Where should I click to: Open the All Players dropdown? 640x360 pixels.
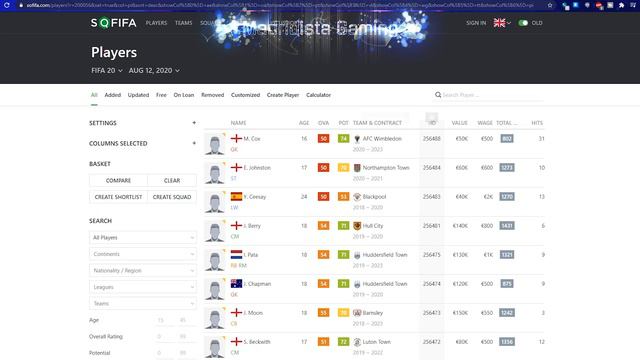tap(143, 238)
